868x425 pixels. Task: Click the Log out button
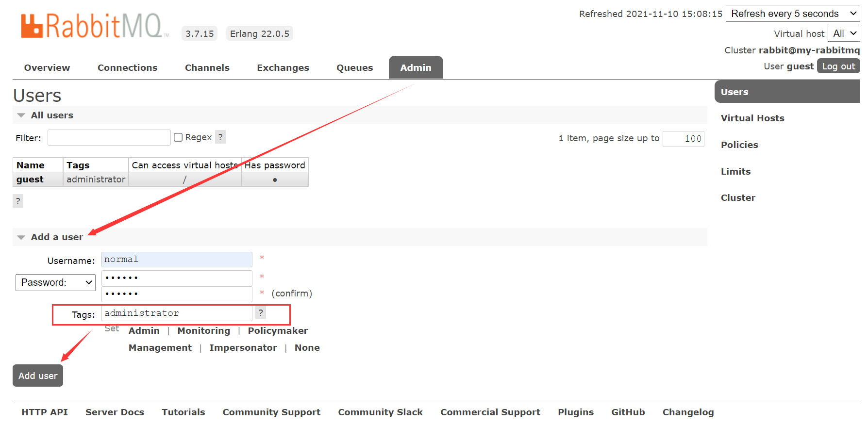point(838,66)
